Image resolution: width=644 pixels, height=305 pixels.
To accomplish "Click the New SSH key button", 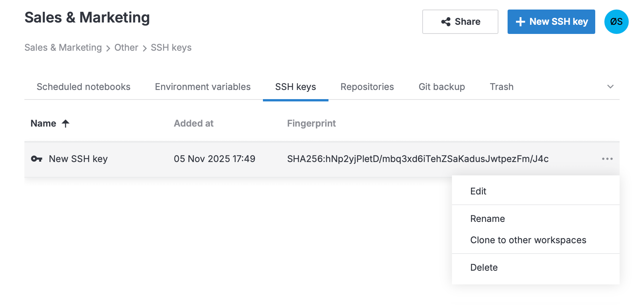I will (551, 22).
